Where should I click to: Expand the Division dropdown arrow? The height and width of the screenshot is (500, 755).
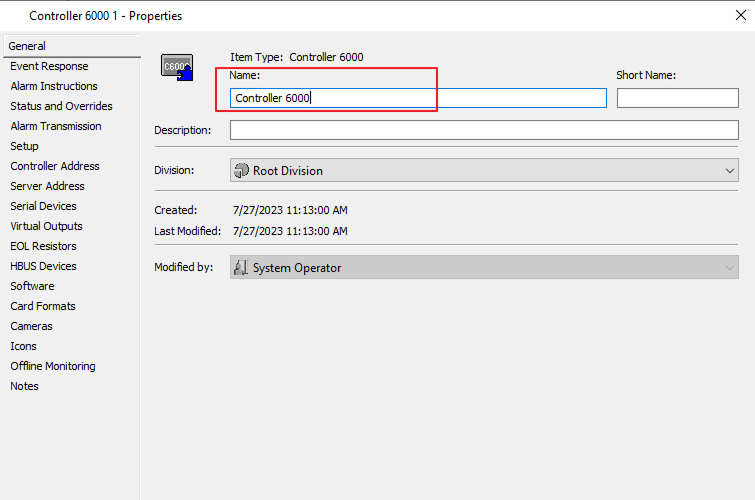click(x=729, y=171)
